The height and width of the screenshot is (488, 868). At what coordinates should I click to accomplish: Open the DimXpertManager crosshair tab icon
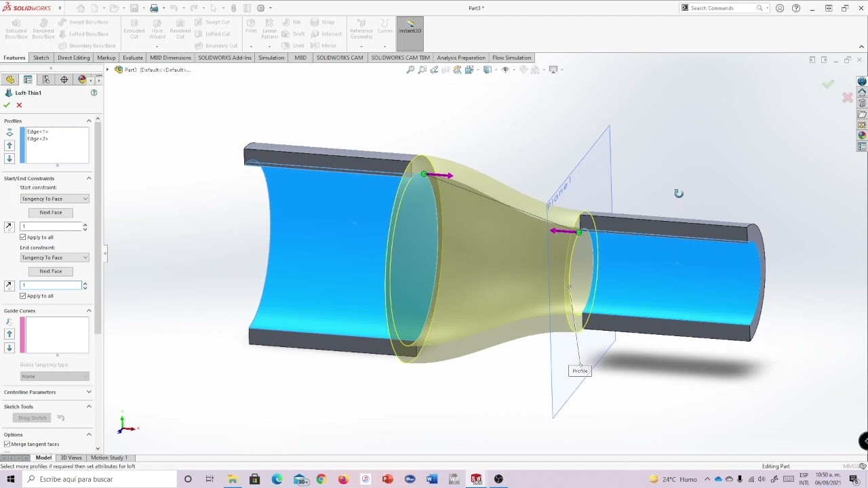tap(64, 79)
